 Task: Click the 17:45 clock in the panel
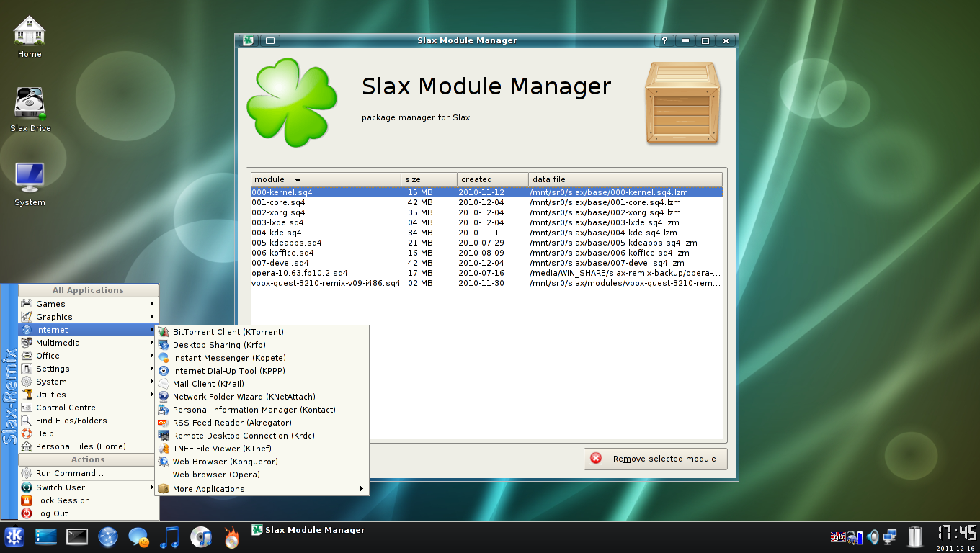coord(956,534)
